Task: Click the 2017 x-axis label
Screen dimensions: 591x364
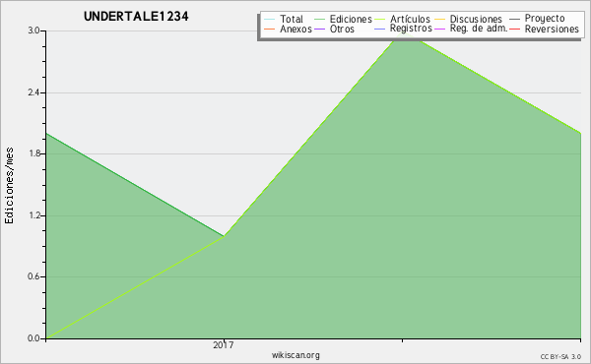Action: [224, 344]
